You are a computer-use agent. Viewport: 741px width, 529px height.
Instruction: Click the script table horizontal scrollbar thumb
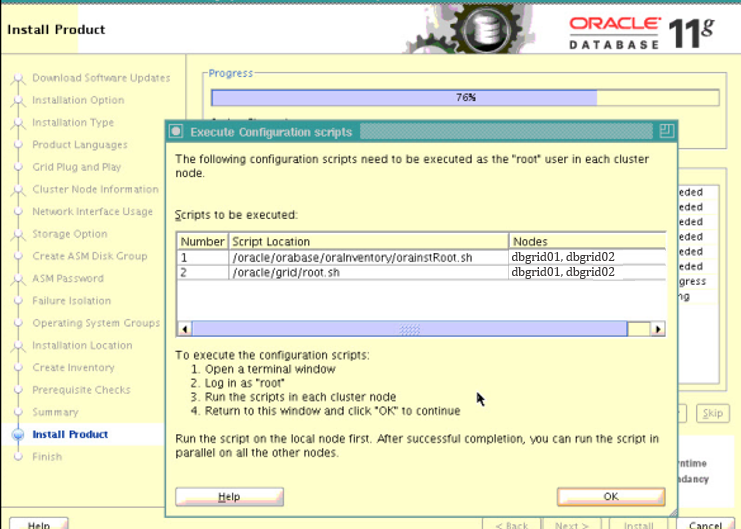[409, 329]
